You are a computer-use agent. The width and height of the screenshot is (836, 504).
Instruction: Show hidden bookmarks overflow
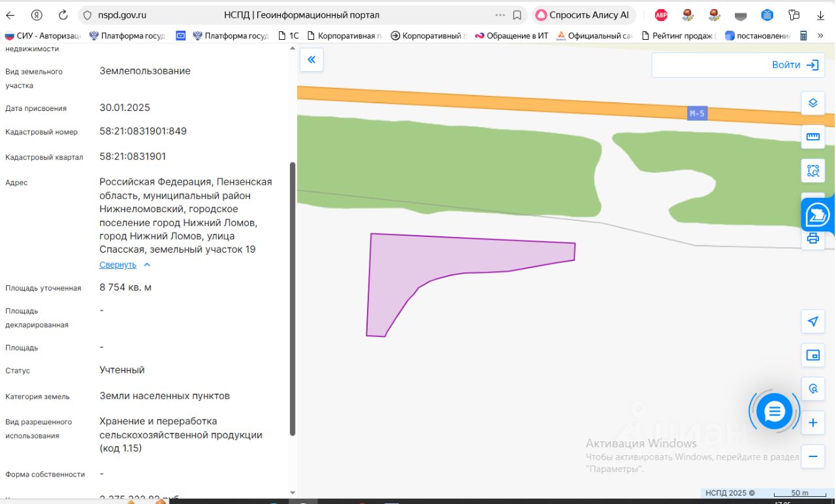[821, 36]
